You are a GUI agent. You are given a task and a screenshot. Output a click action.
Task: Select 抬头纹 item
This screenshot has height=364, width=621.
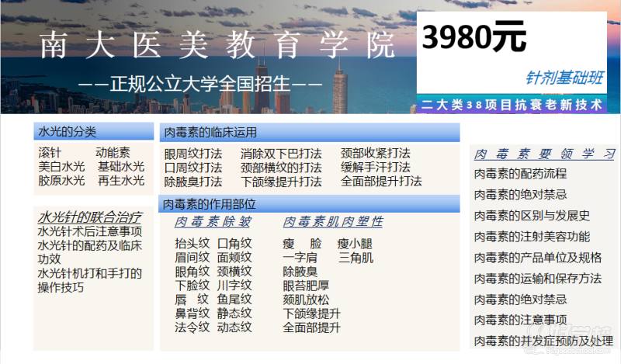pos(192,243)
